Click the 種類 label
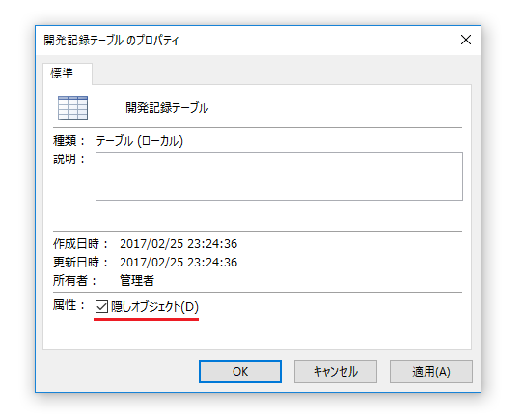Screen dimensions: 522x420 pyautogui.click(x=69, y=141)
